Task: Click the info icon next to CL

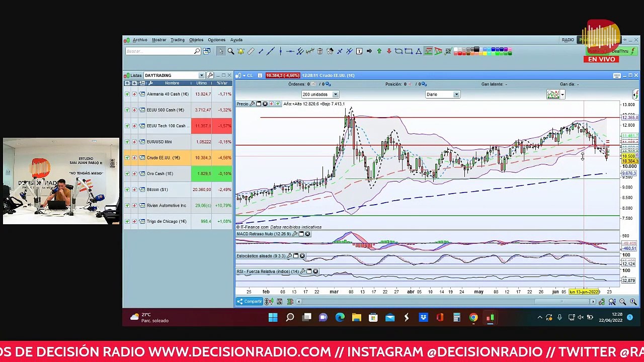Action: [260, 75]
